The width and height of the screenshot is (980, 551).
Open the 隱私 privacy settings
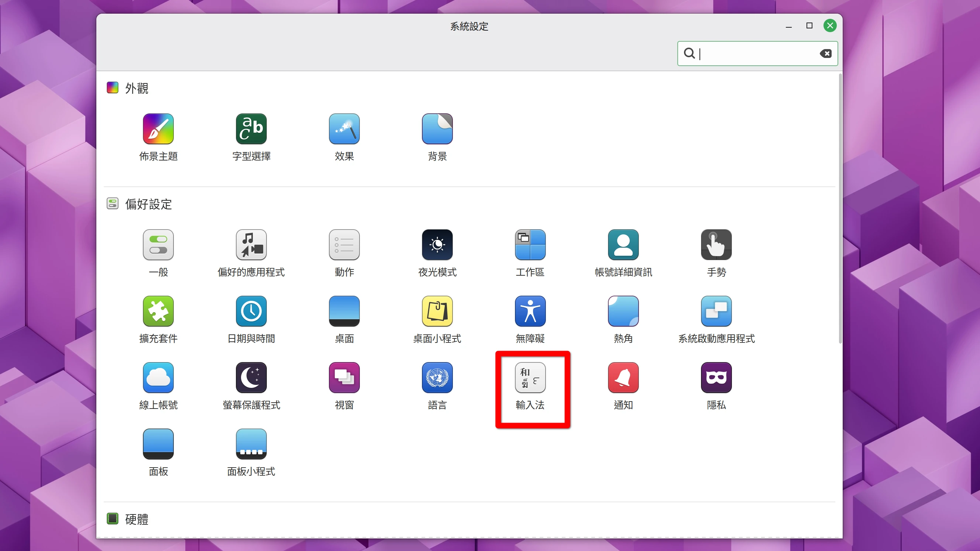point(716,386)
